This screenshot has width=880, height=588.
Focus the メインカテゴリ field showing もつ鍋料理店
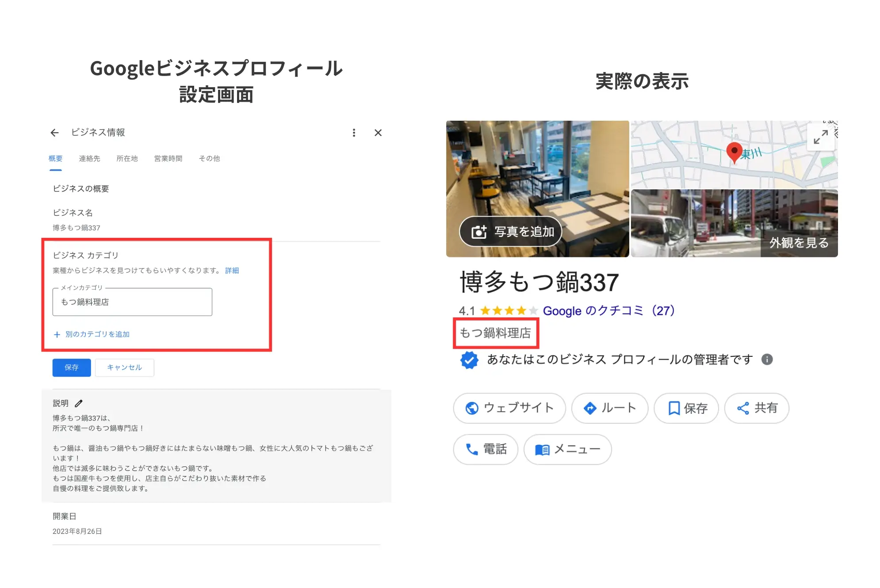click(x=132, y=302)
